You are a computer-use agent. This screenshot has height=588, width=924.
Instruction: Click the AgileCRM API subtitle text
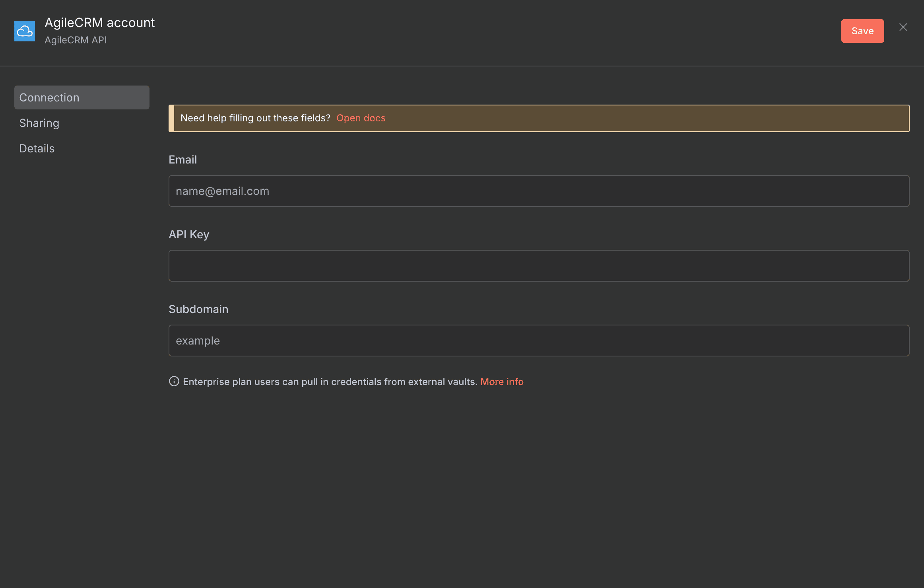coord(76,40)
